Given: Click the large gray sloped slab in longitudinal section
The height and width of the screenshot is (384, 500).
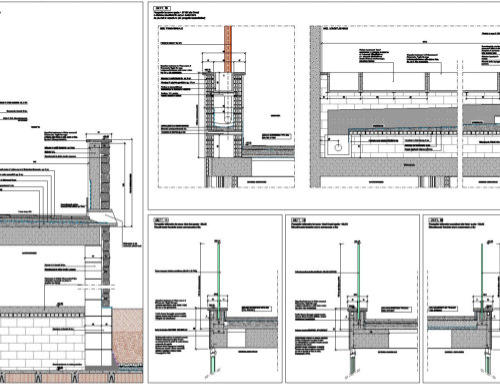Looking at the screenshot, I should click(392, 119).
